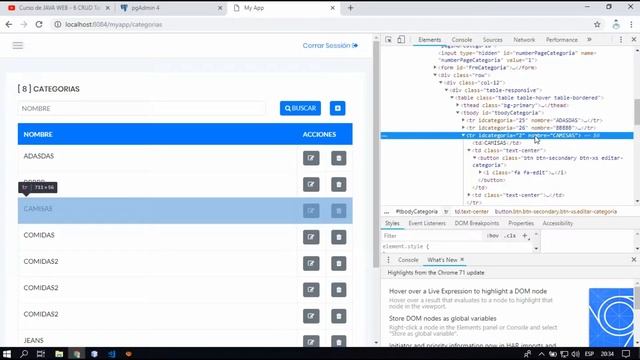
Task: Expand the form FrmCategoria node
Action: coord(435,67)
